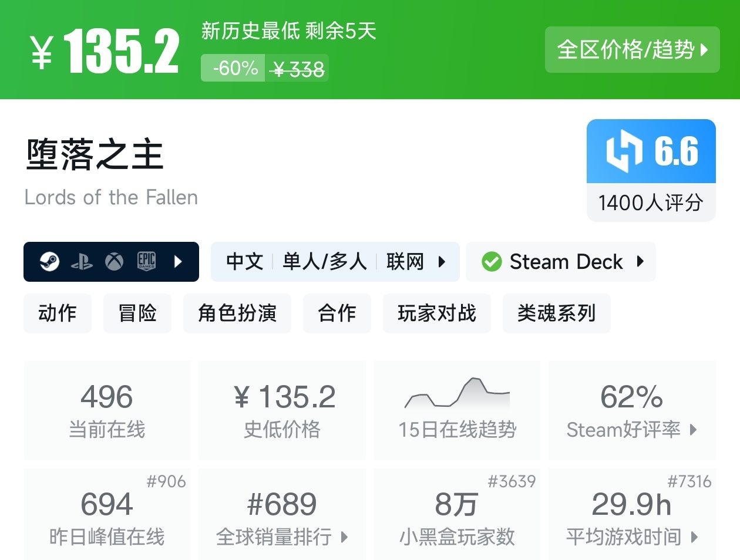740x560 pixels.
Task: Click the 中文 language label
Action: pos(245,261)
